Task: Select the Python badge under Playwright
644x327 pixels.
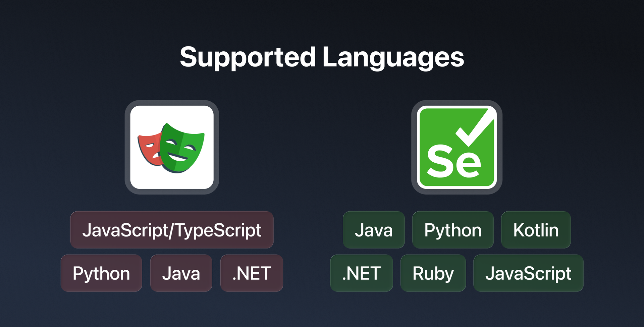Action: [101, 273]
